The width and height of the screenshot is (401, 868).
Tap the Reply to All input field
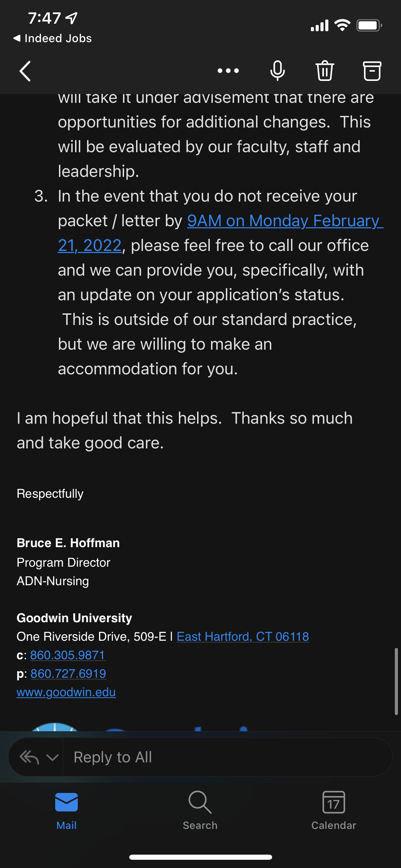228,757
